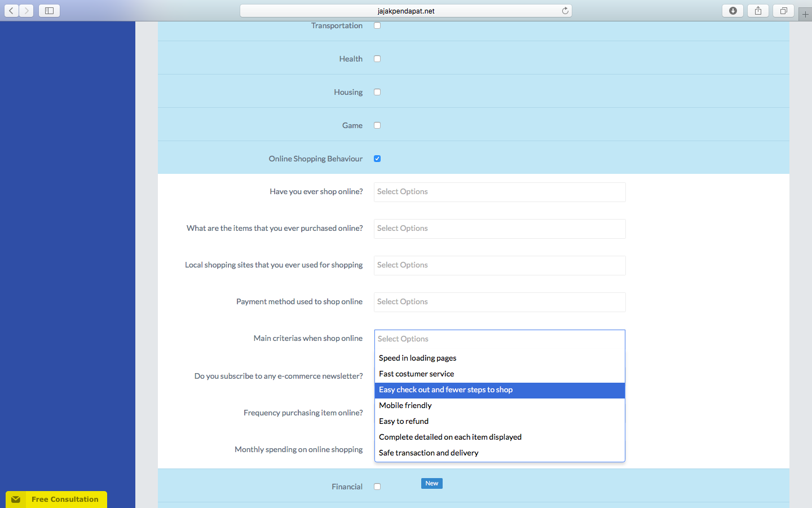Reload the page with refresh icon
The height and width of the screenshot is (508, 812).
click(565, 11)
